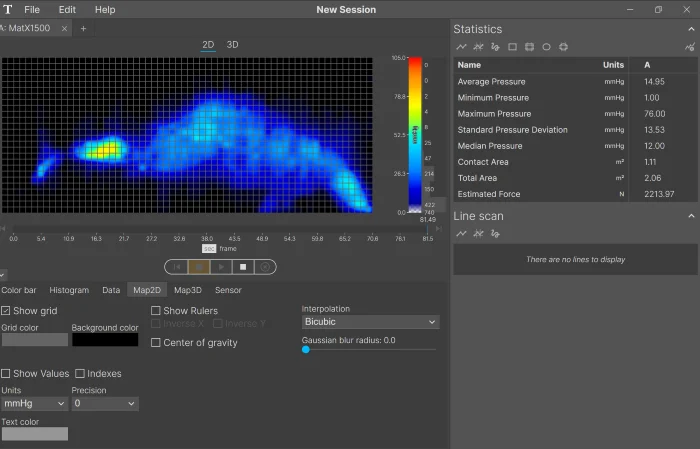Image resolution: width=700 pixels, height=449 pixels.
Task: Switch to the 3D view
Action: pyautogui.click(x=232, y=45)
